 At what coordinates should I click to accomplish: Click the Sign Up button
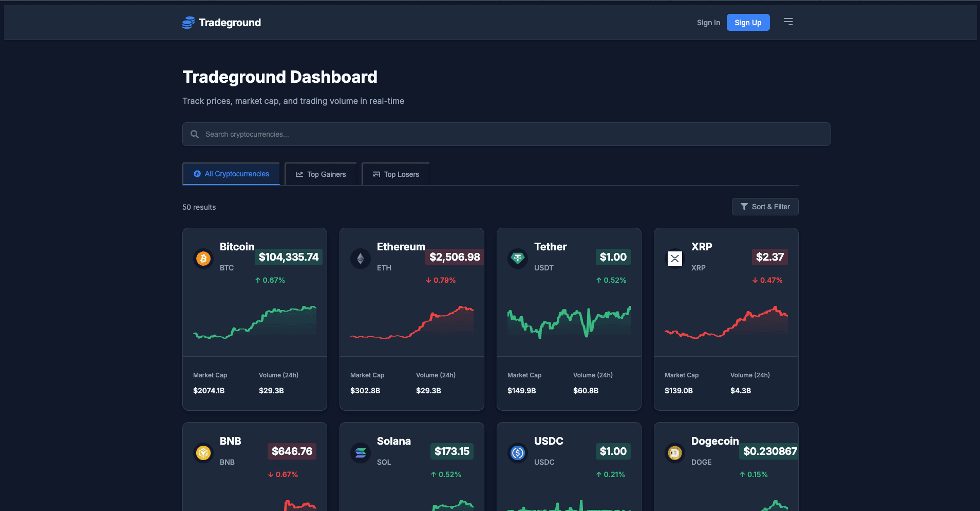748,23
